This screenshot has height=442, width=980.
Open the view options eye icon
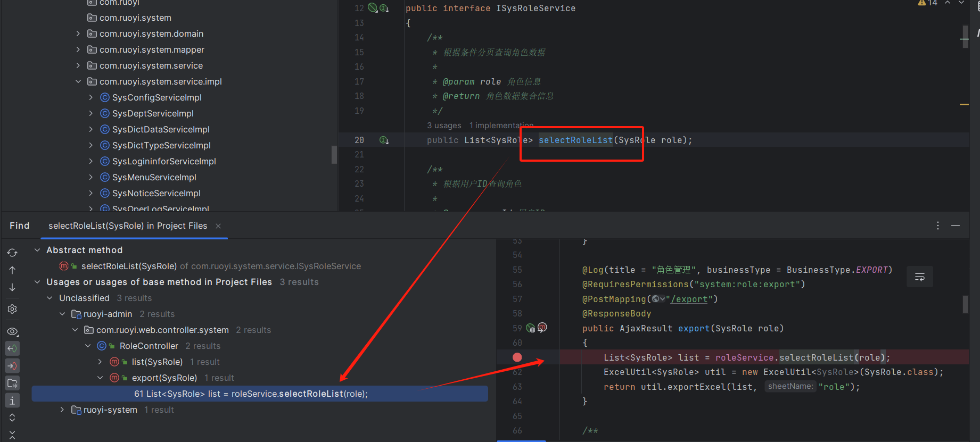point(12,331)
